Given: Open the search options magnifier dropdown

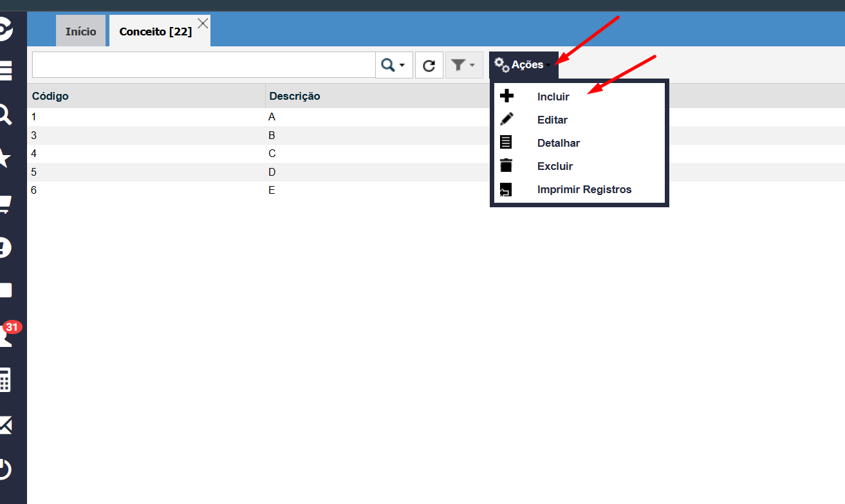Looking at the screenshot, I should point(394,65).
